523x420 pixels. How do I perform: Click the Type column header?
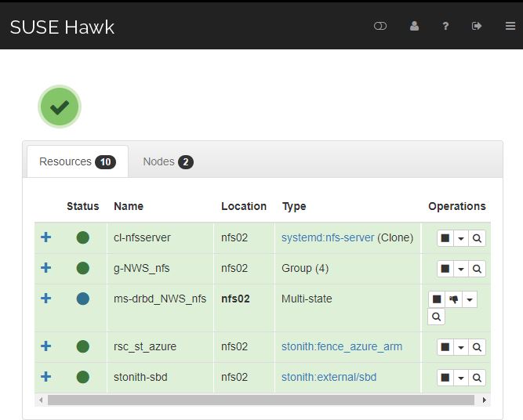tap(294, 207)
